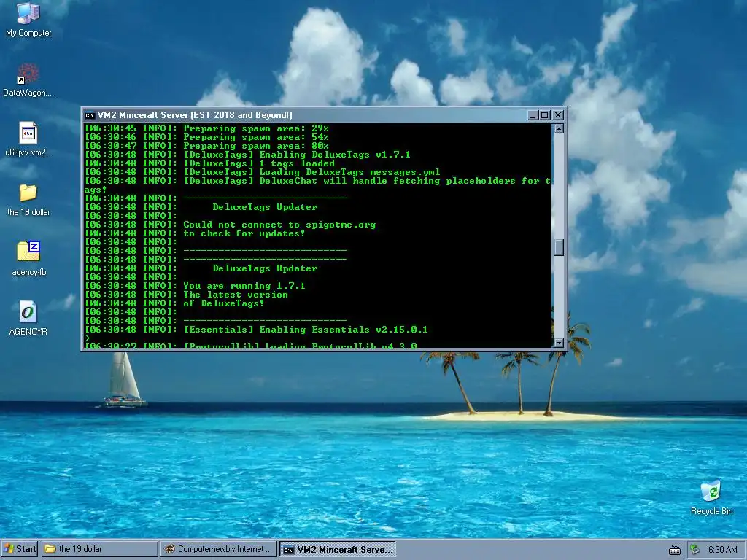The width and height of the screenshot is (747, 560).
Task: Select the u69jvv.vm2 file icon
Action: click(x=28, y=139)
